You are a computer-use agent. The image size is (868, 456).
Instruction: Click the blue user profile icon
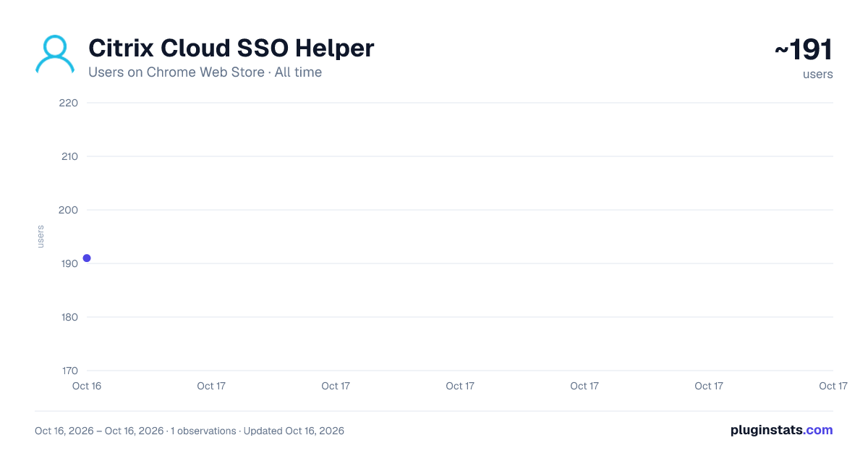click(55, 54)
